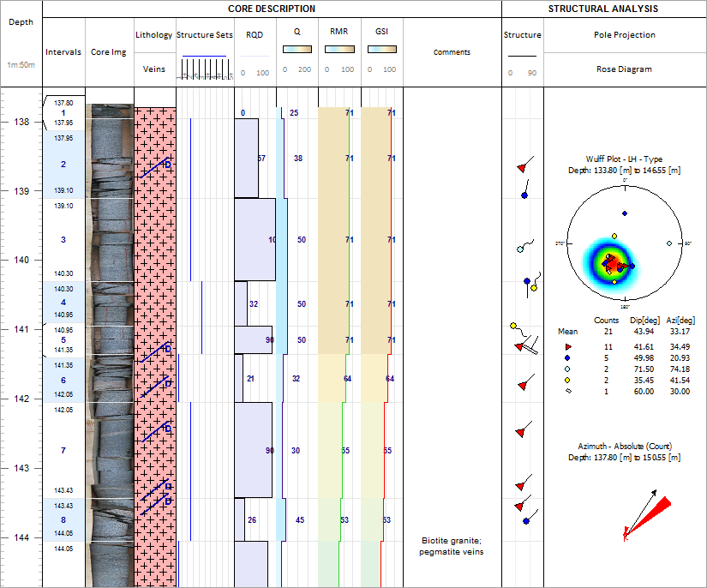Click the yellow pole point on the Wulff plot
The height and width of the screenshot is (588, 707).
614,234
